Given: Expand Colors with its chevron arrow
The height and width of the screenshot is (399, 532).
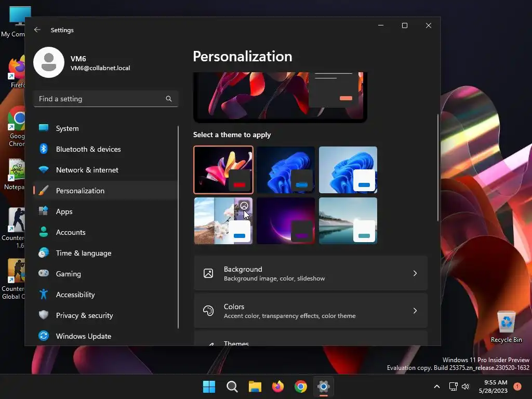Looking at the screenshot, I should 415,311.
